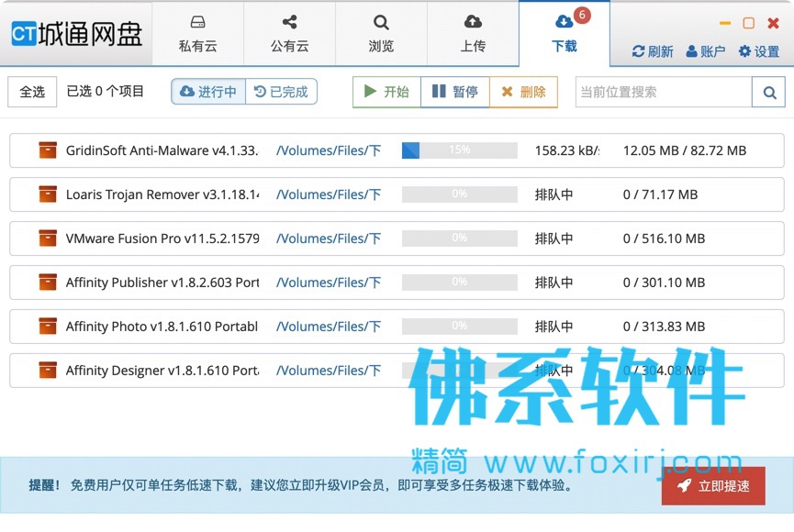Select Affinity Designer v1.8.1.610 file name
This screenshot has height=532, width=794.
162,371
